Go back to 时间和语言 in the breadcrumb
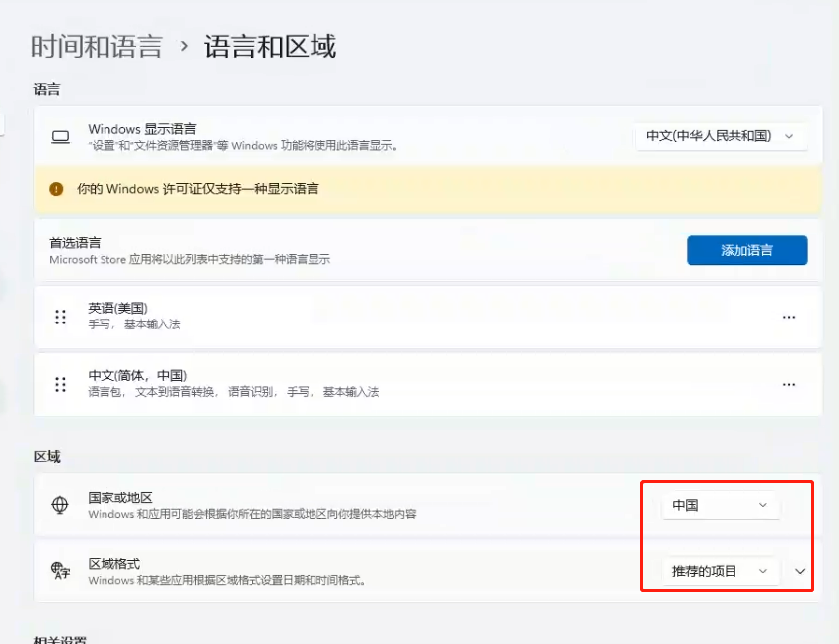This screenshot has width=839, height=644. [x=97, y=46]
